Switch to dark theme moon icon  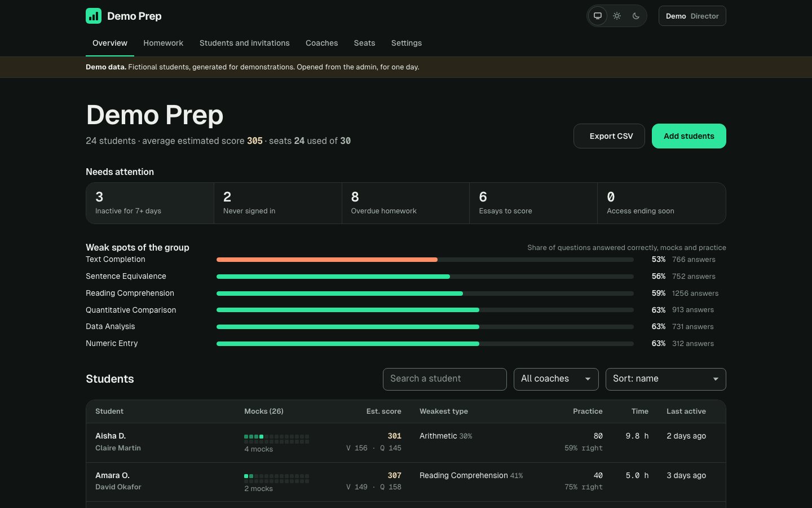636,16
